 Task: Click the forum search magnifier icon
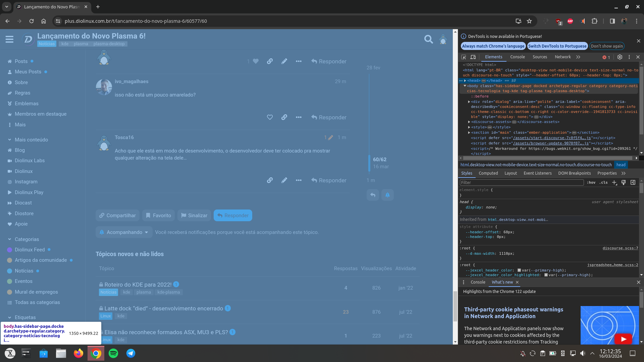428,40
